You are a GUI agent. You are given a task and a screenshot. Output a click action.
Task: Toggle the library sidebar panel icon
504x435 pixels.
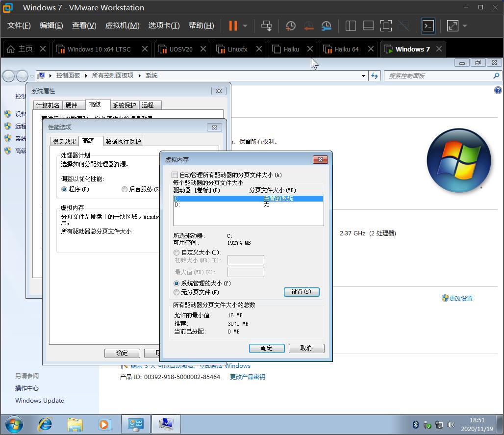point(351,26)
